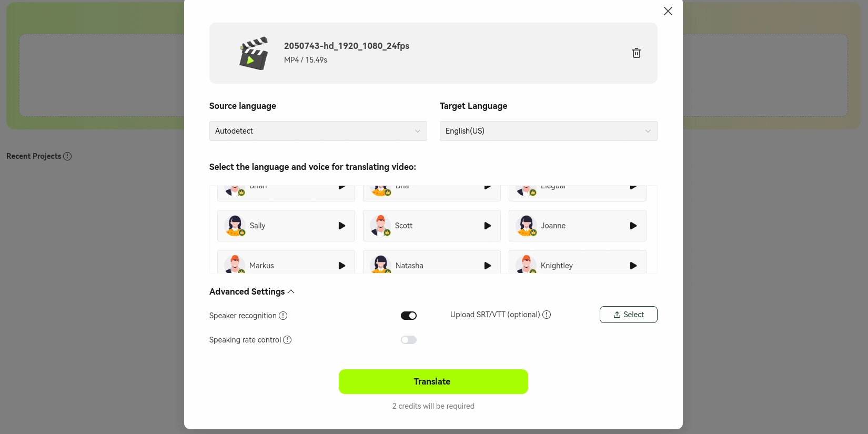Image resolution: width=868 pixels, height=434 pixels.
Task: Choose the Sally voice card
Action: pyautogui.click(x=279, y=226)
